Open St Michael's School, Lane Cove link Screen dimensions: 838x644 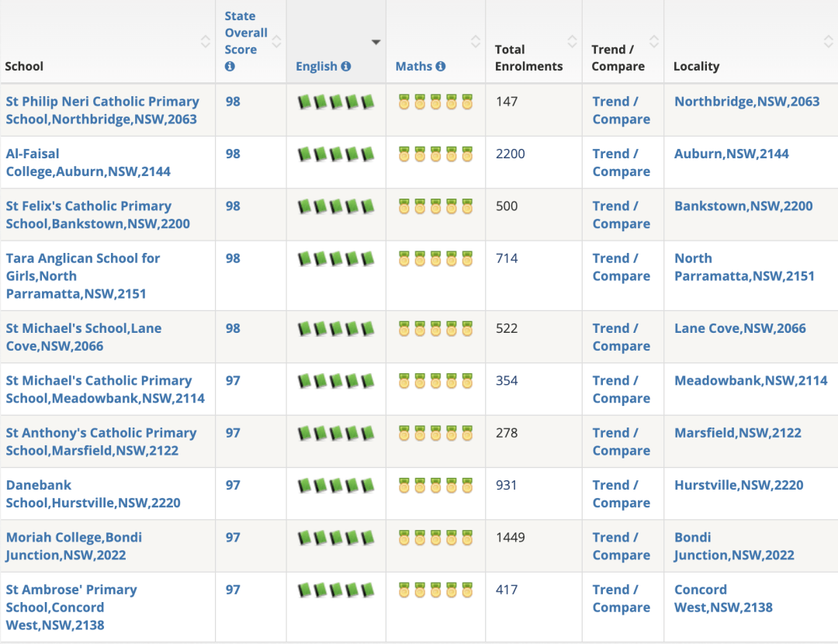83,338
